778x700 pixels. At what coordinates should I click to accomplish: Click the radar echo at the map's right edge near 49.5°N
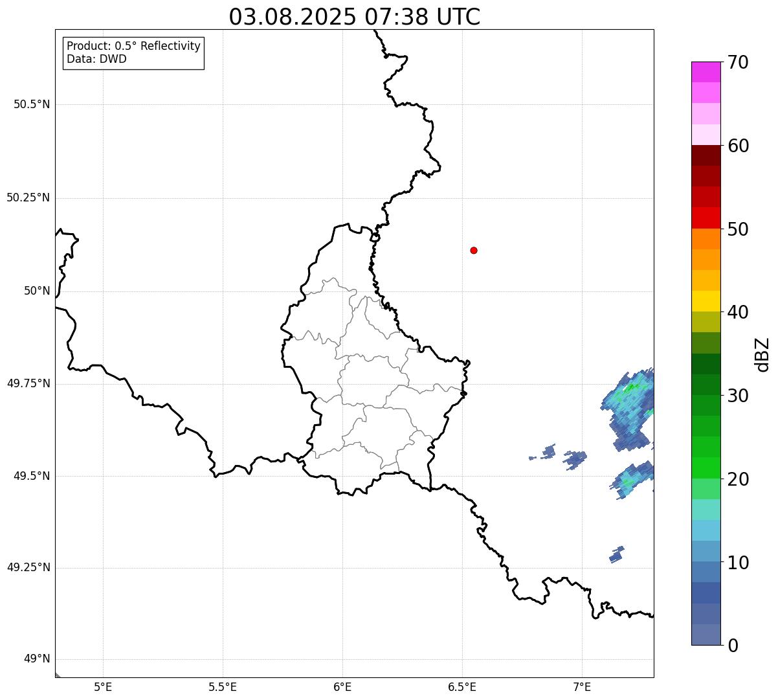click(x=633, y=479)
